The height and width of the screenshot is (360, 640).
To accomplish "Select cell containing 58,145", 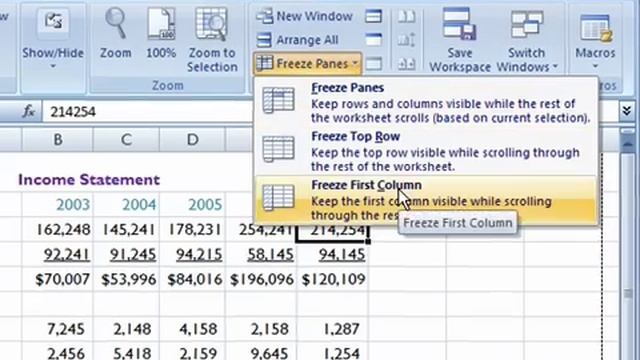I will point(261,254).
